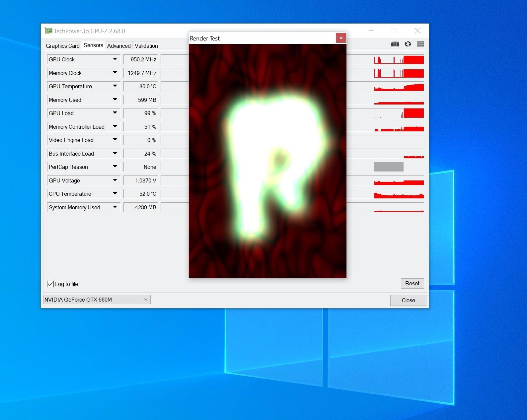This screenshot has width=527, height=420.
Task: Click the Bus Interface Load value 24 %
Action: [x=140, y=154]
